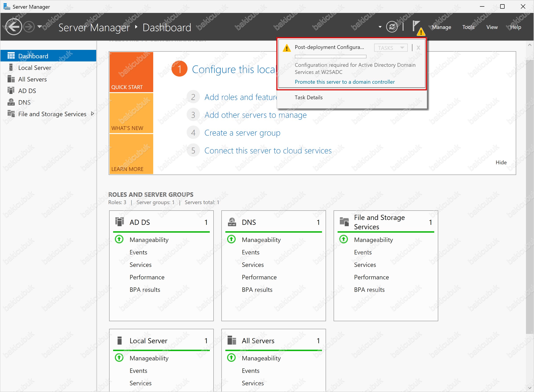Open Performance in File and Storage Services tile

tap(371, 277)
